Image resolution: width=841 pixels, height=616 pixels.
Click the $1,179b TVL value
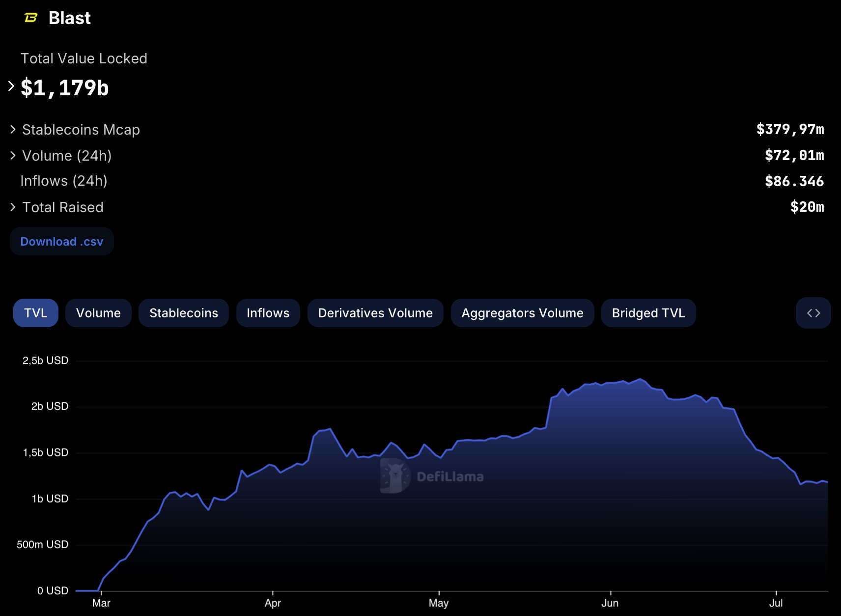point(64,88)
